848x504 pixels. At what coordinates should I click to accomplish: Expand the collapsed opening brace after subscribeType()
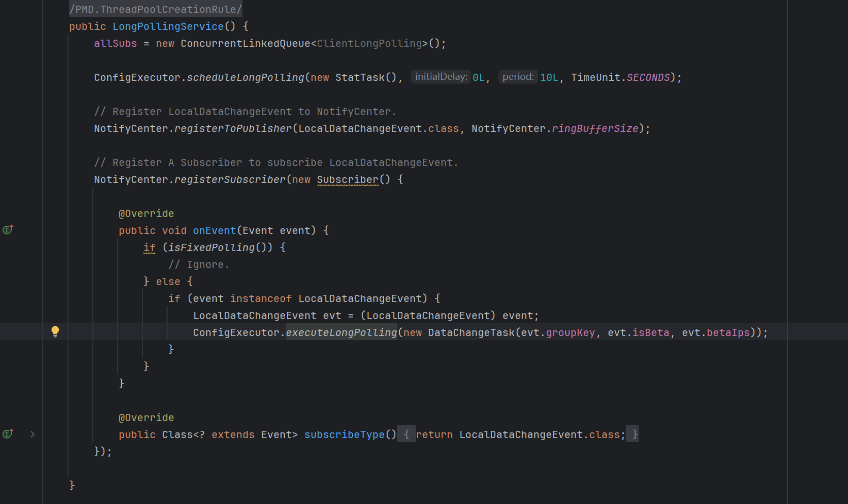coord(406,434)
